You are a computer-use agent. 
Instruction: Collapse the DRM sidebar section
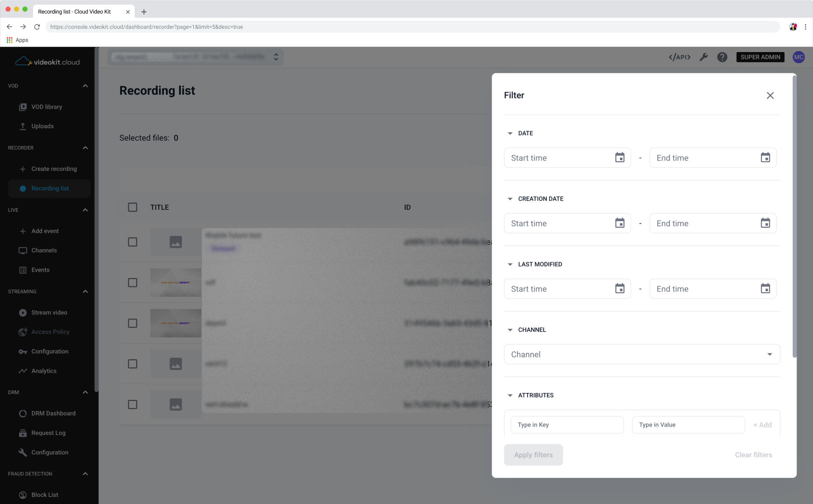point(85,392)
